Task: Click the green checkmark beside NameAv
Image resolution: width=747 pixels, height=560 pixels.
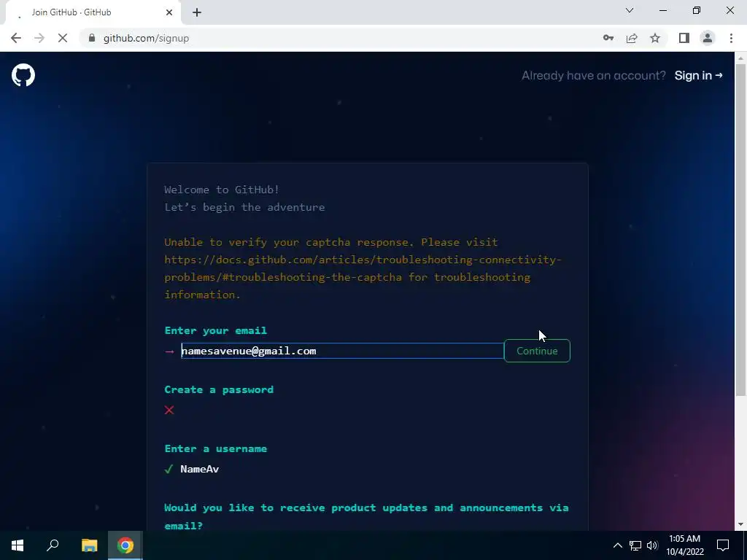Action: pos(169,470)
